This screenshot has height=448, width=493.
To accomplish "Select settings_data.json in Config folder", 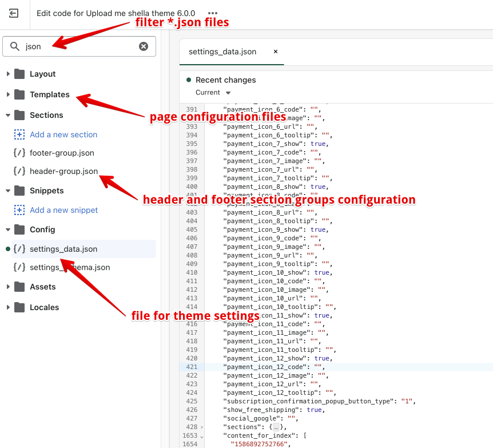I will tap(84, 249).
